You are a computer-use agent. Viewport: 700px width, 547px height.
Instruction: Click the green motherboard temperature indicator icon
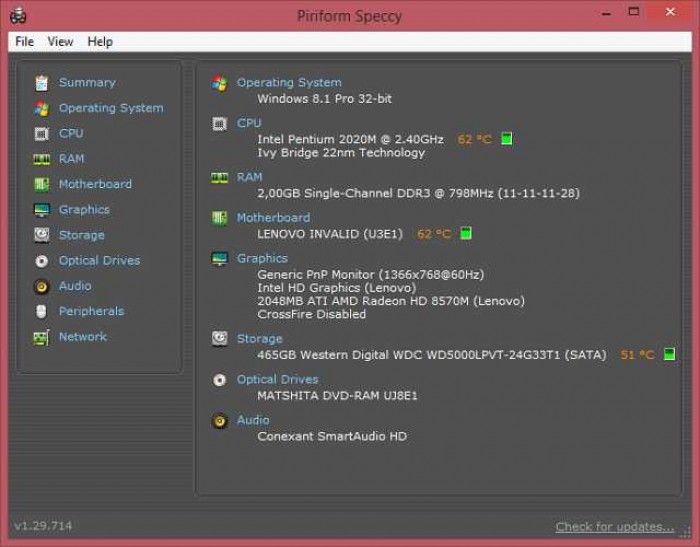pyautogui.click(x=466, y=233)
